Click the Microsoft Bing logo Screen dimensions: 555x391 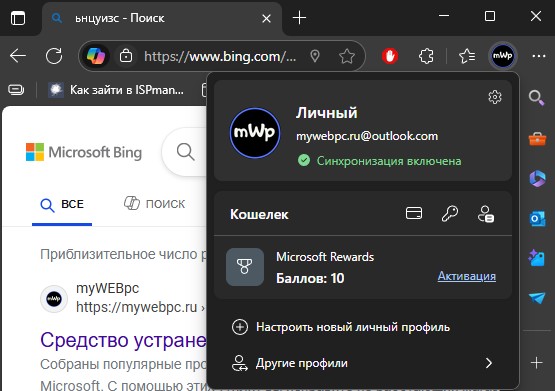(84, 152)
